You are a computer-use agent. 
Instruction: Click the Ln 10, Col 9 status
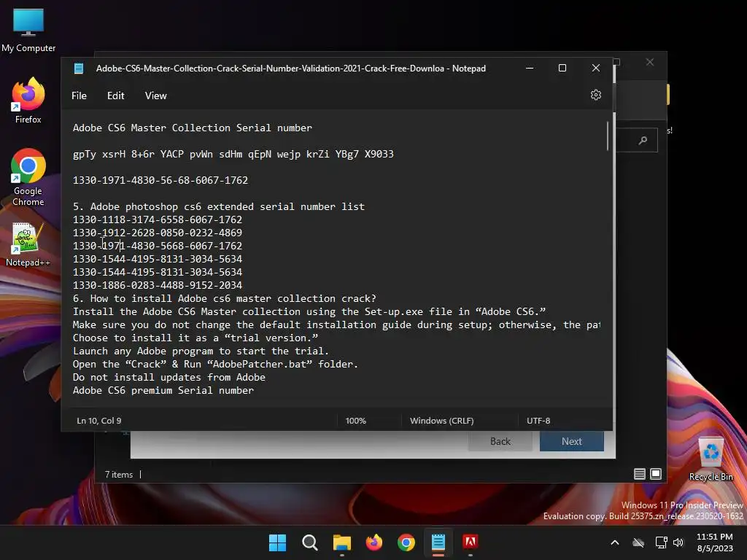(x=99, y=421)
